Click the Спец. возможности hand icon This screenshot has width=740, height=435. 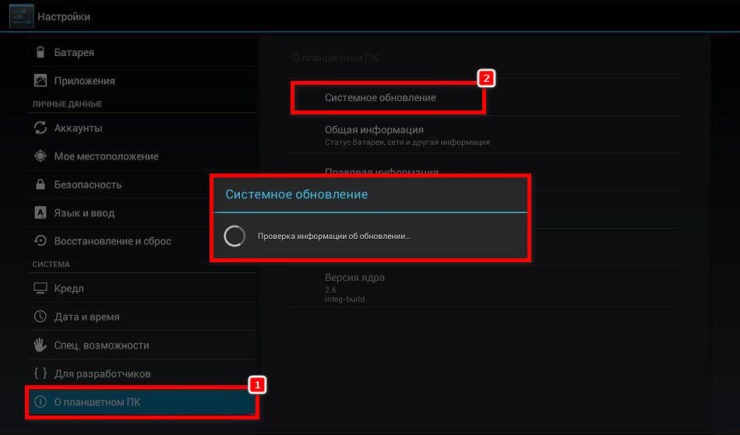(x=40, y=345)
